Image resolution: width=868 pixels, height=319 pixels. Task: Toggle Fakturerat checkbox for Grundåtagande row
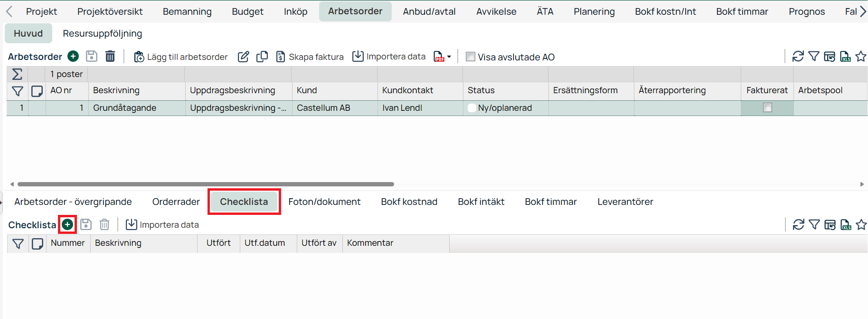tap(767, 108)
